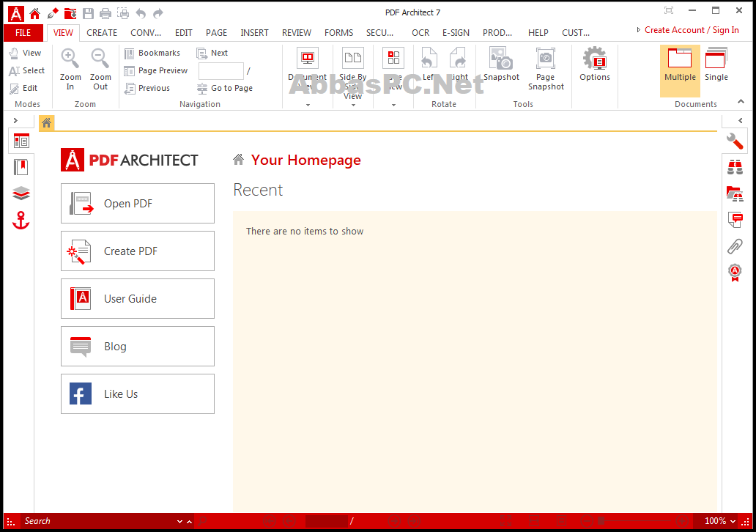Open the FORMS ribbon tab
Screen dimensions: 756x532
coord(338,33)
